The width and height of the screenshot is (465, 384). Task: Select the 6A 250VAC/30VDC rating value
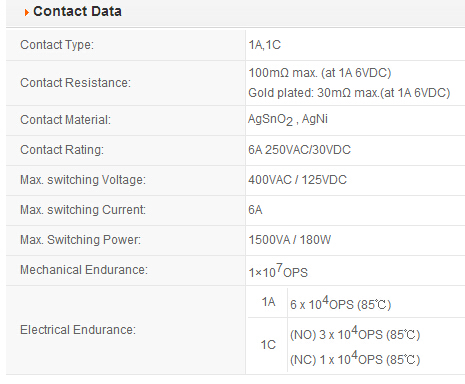pyautogui.click(x=299, y=150)
